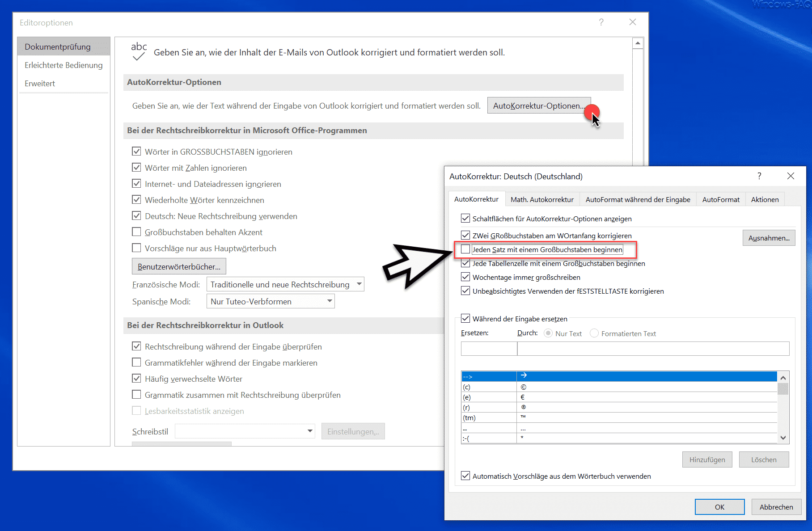
Task: Select the (tm) trademark entry
Action: tap(619, 418)
